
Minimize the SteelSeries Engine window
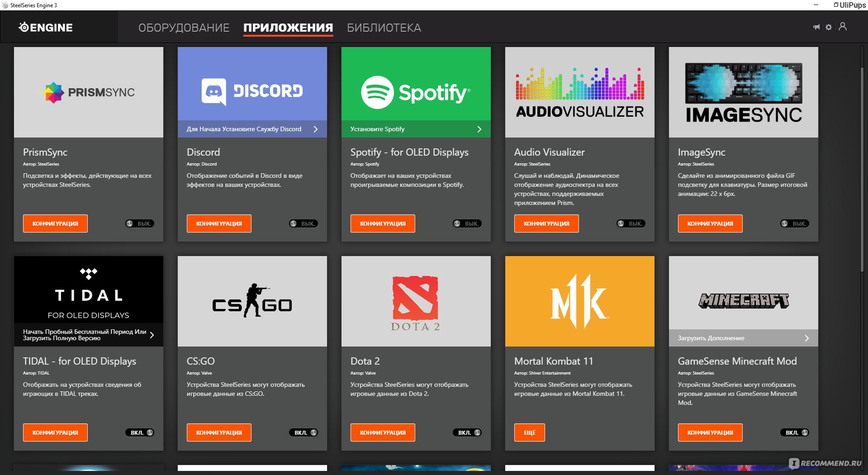(816, 5)
